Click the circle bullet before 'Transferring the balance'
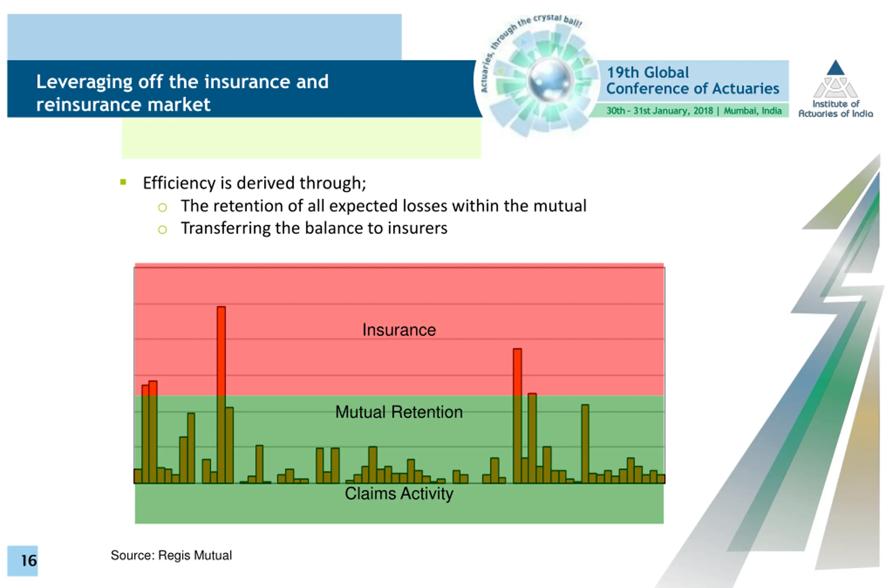This screenshot has height=588, width=893. click(x=162, y=229)
